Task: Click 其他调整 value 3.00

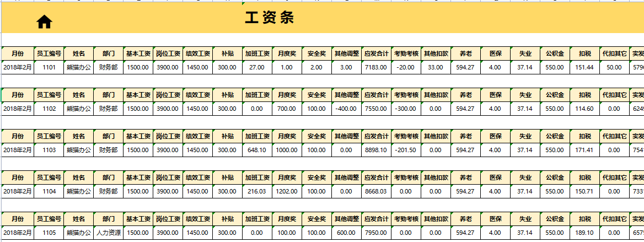Action: [346, 67]
